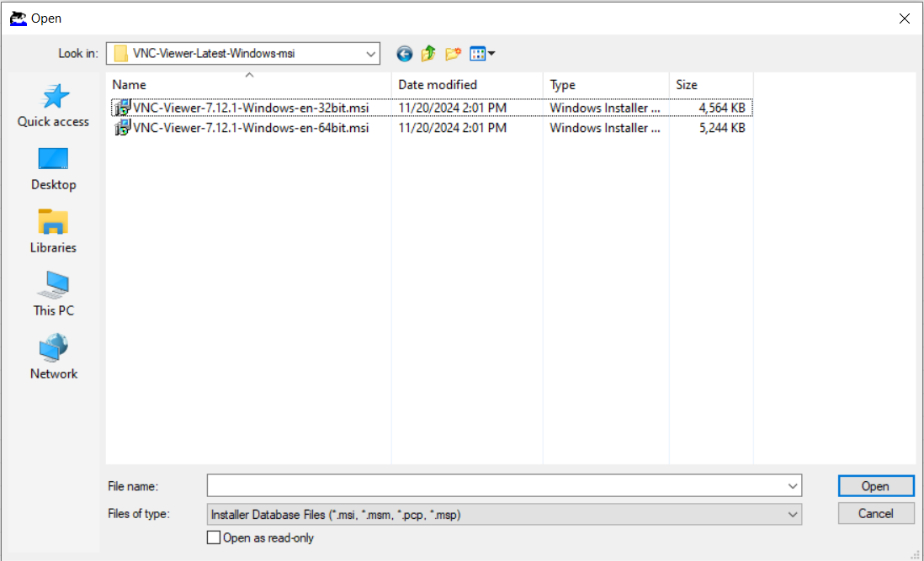
Task: Tick Open as read-only checkbox
Action: (x=214, y=537)
